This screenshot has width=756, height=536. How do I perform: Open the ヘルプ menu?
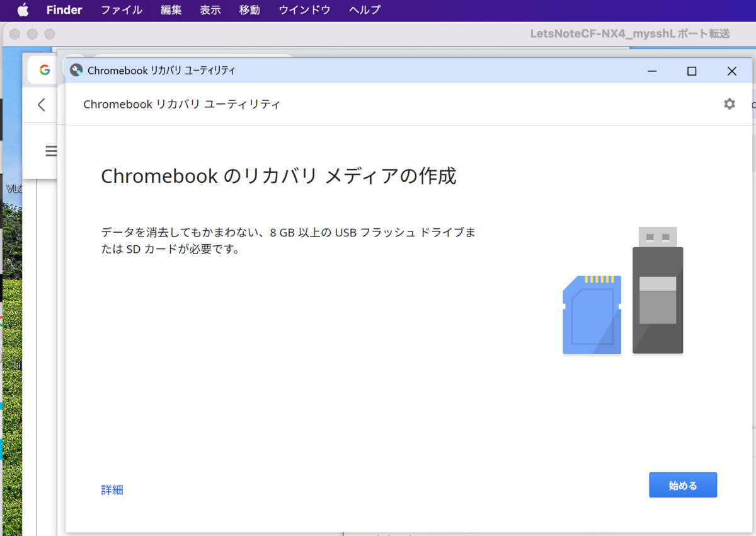365,10
